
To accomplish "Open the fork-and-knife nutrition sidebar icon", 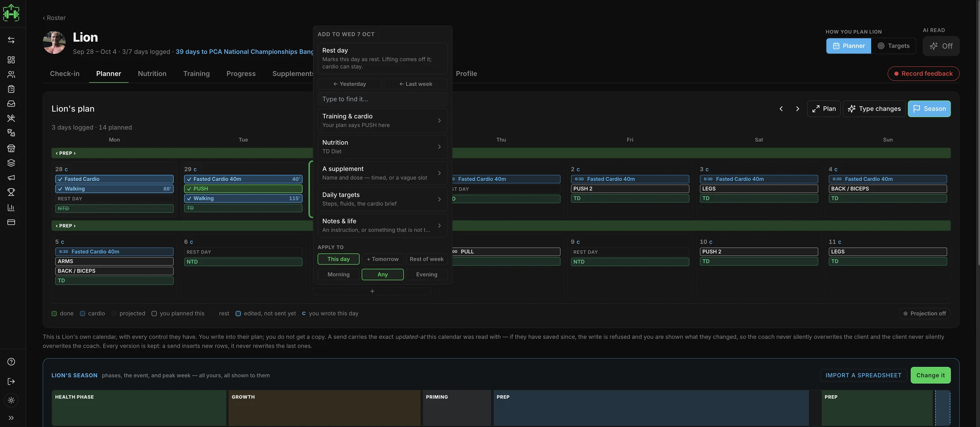I will pyautogui.click(x=11, y=118).
